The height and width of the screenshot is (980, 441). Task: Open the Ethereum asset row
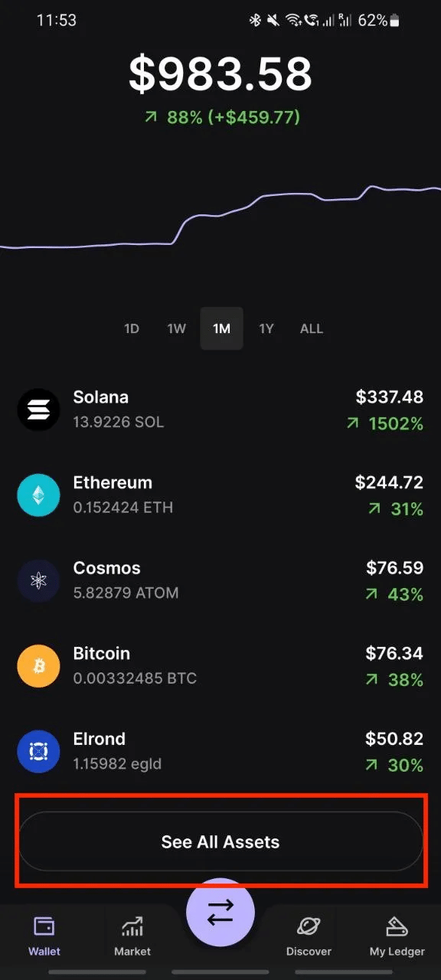[x=220, y=495]
